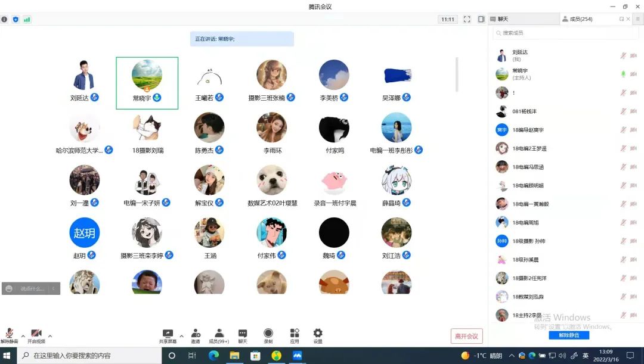Toggle the camera icon in the 常晓宇 row

tap(633, 74)
